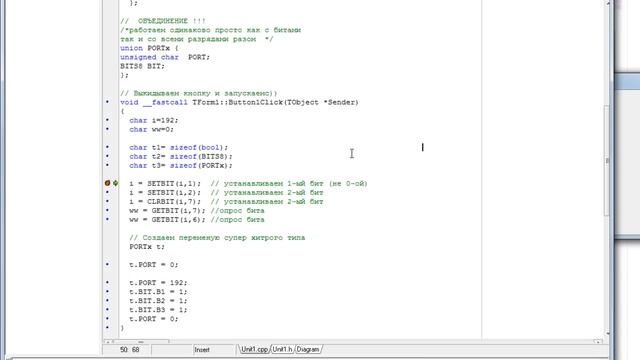Click the horizontal scrollbar right arrow
The width and height of the screenshot is (640, 360).
click(598, 342)
